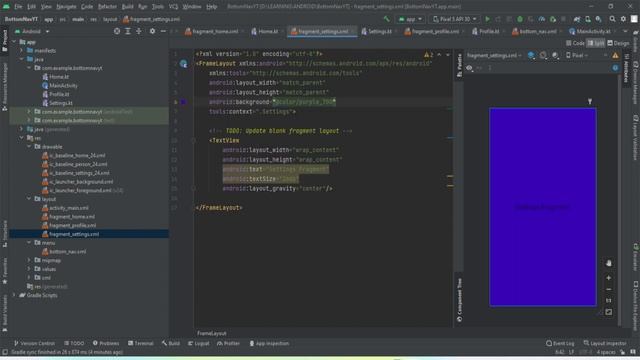640x360 pixels.
Task: Collapse the app module tree node
Action: coord(14,42)
